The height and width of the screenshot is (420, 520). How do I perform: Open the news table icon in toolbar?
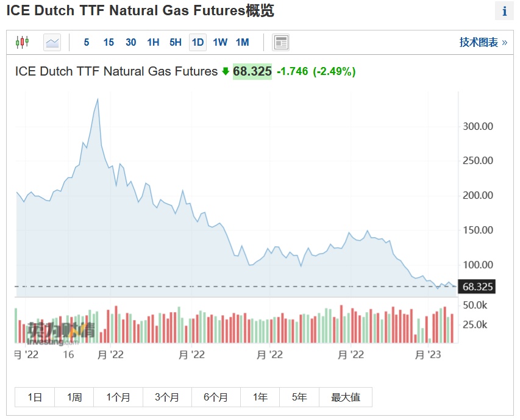pos(281,42)
